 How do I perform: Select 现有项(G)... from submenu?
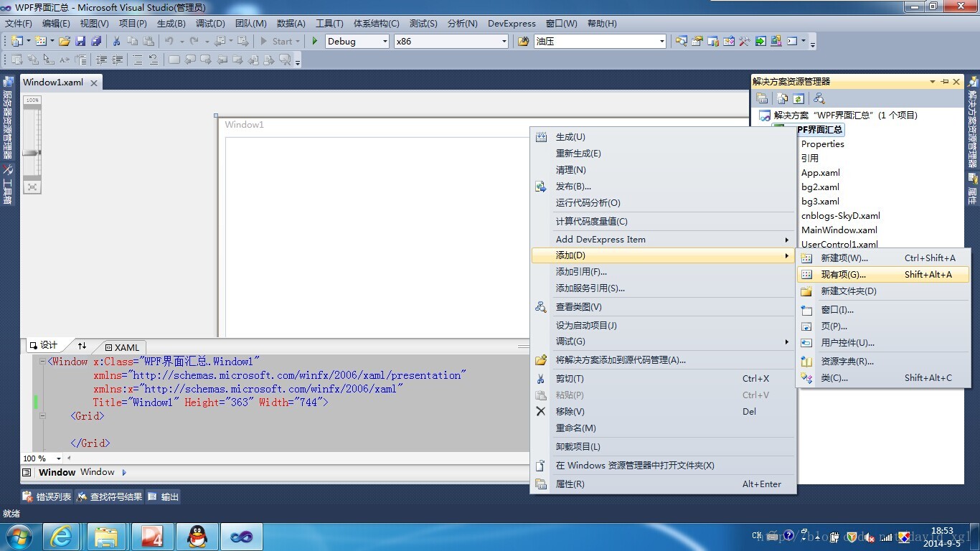click(883, 275)
